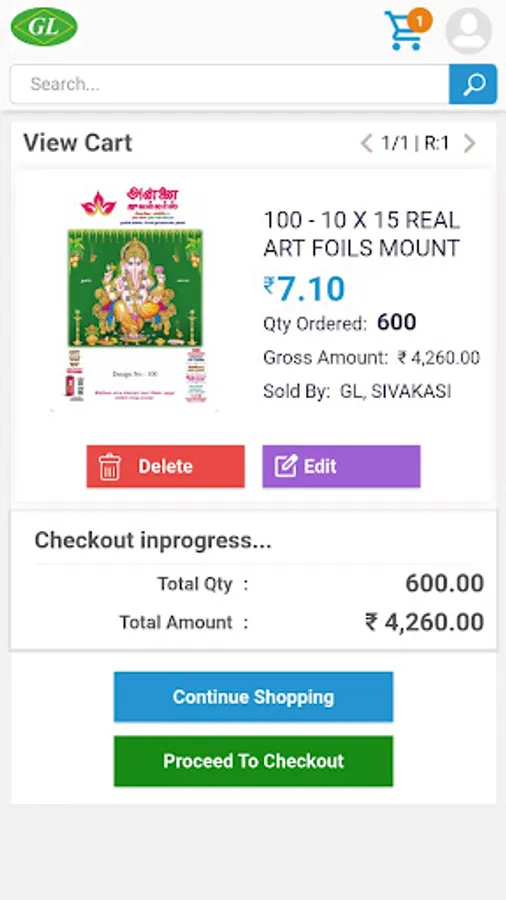Tap the ₹7.10 price text
Viewport: 506px width, 900px height.
pyautogui.click(x=304, y=289)
